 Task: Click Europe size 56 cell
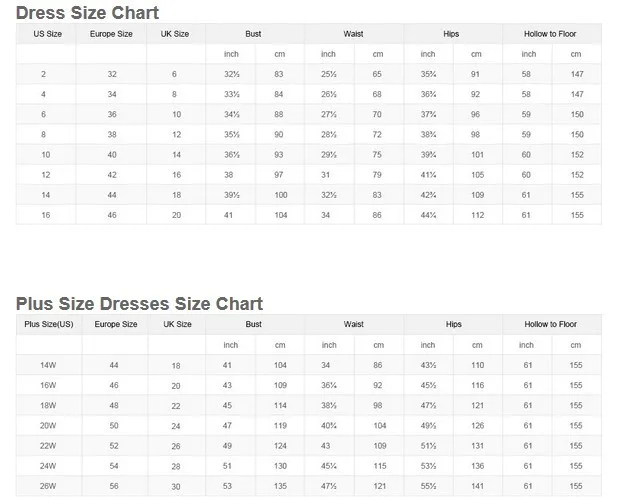tap(114, 486)
